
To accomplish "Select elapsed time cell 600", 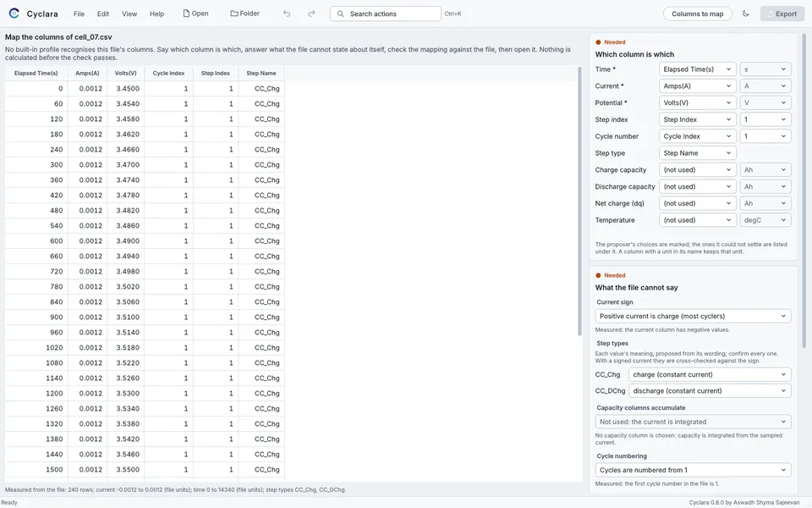I will (x=36, y=241).
